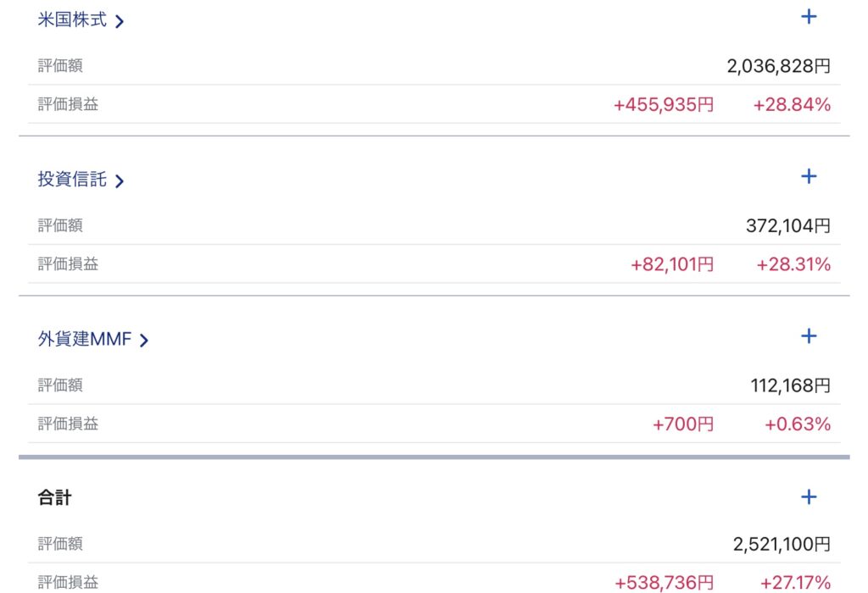Open the 米国株式 link

(72, 20)
